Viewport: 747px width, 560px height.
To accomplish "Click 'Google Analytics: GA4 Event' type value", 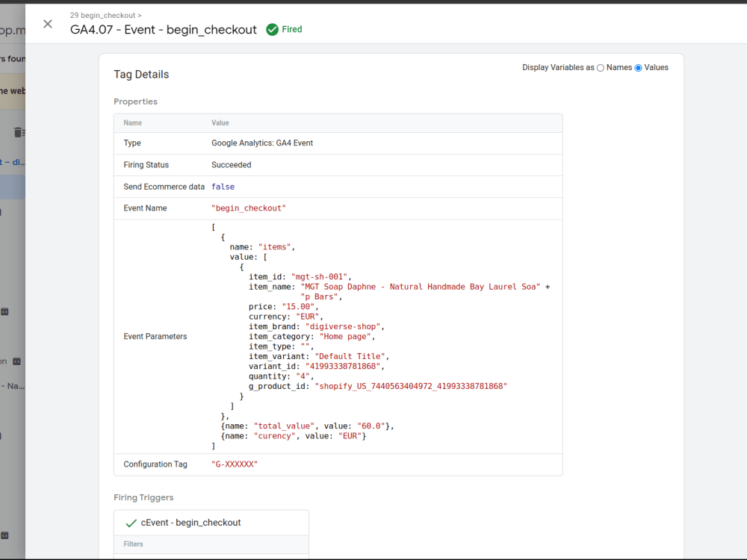I will tap(262, 143).
